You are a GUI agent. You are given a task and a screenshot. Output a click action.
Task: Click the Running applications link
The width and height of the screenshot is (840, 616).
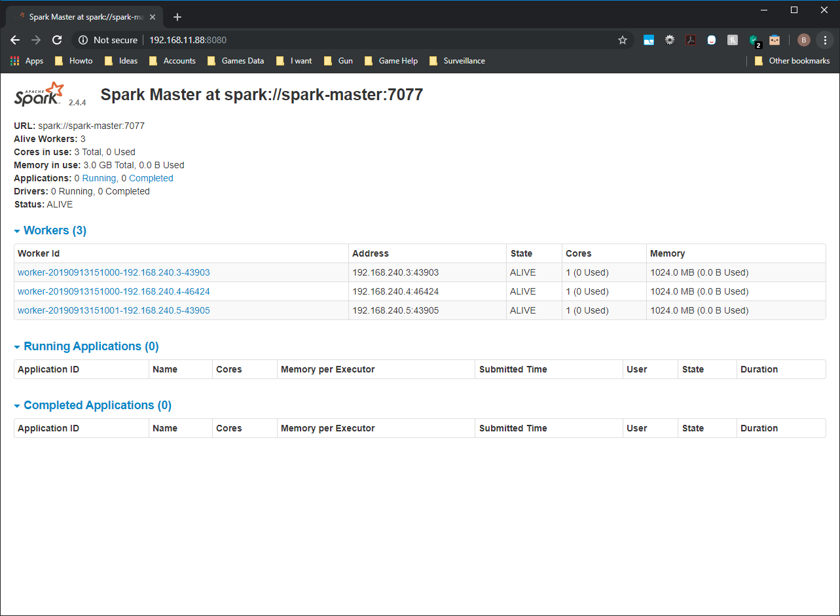click(x=99, y=178)
